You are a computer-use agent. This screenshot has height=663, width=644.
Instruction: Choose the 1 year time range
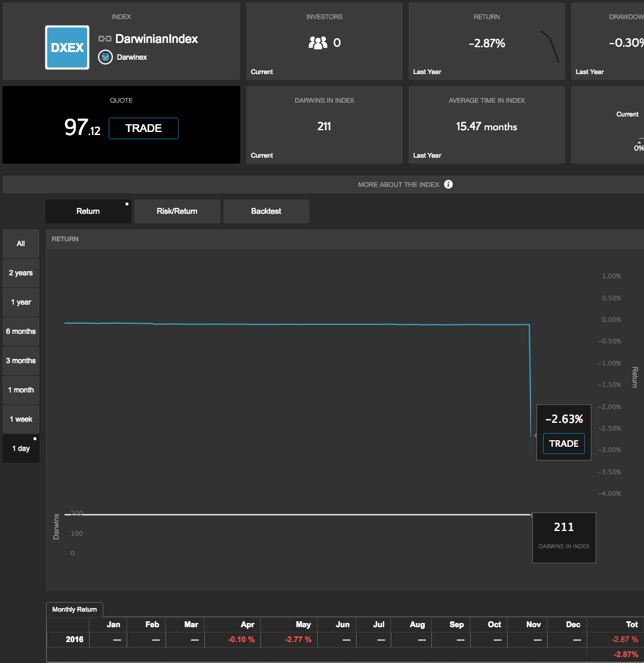21,302
